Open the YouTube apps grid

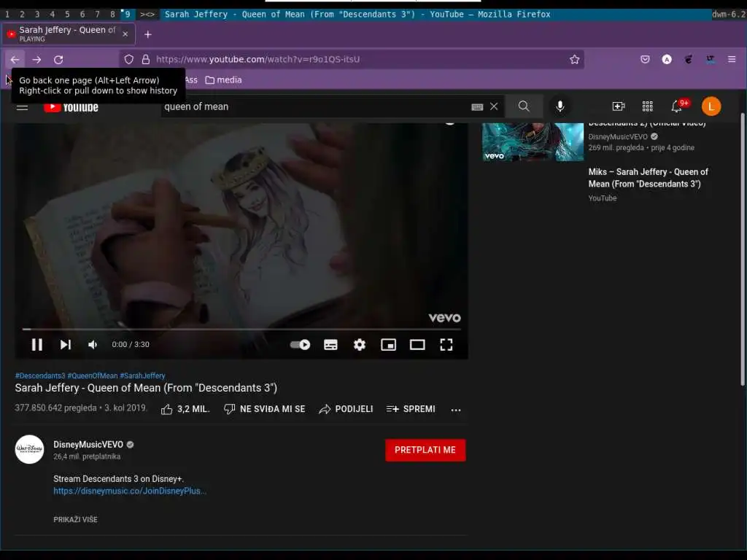point(648,106)
